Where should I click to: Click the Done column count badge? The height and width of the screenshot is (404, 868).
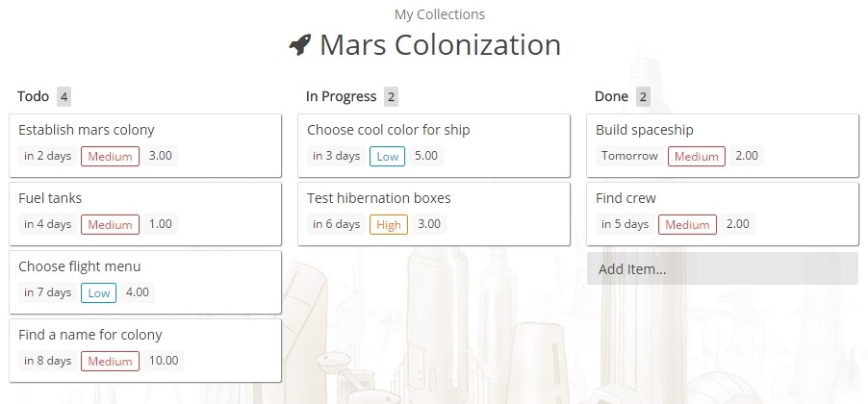click(x=643, y=96)
